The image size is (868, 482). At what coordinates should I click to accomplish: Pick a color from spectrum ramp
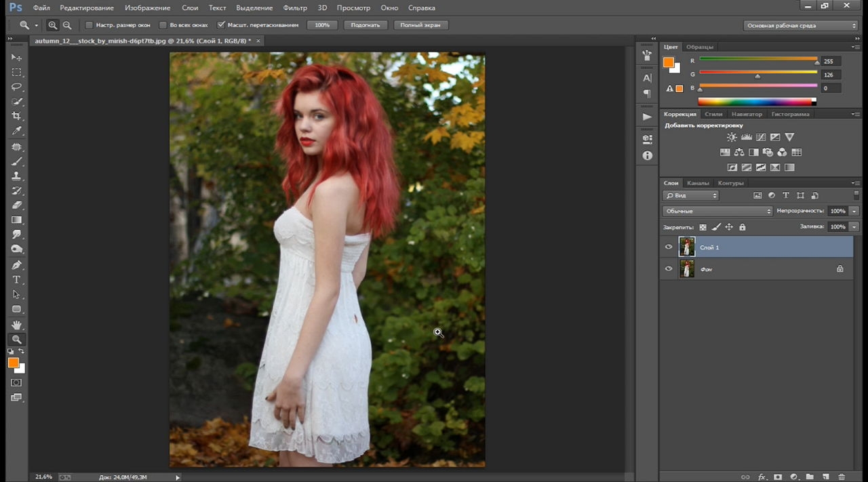point(757,102)
